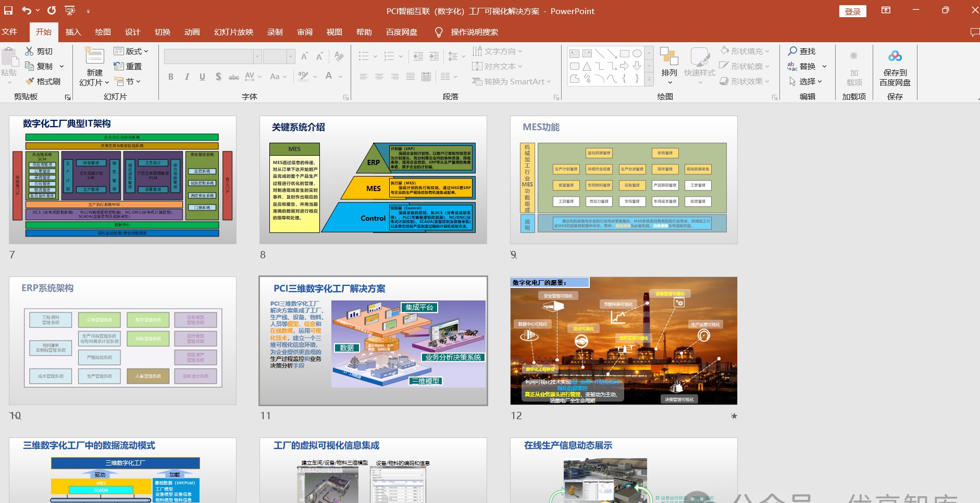Select the oval shape in shapes gallery
The height and width of the screenshot is (503, 980).
[637, 54]
